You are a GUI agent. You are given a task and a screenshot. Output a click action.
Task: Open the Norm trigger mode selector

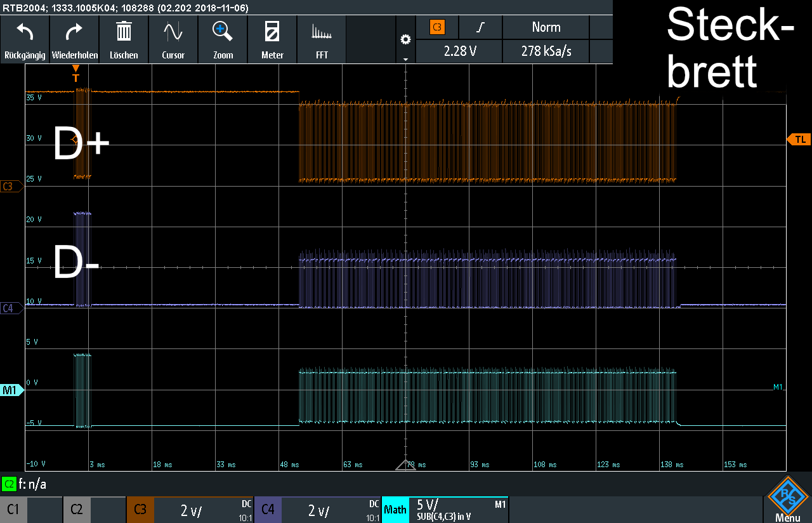pyautogui.click(x=546, y=27)
